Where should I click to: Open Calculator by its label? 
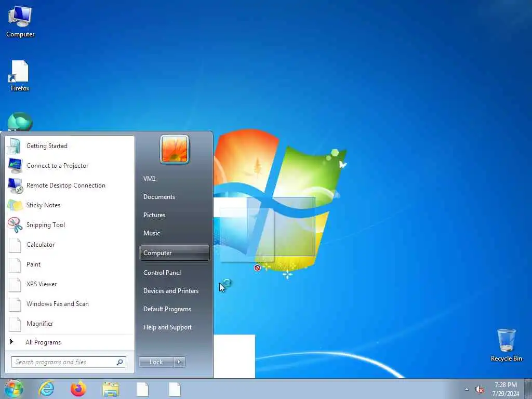pos(41,245)
